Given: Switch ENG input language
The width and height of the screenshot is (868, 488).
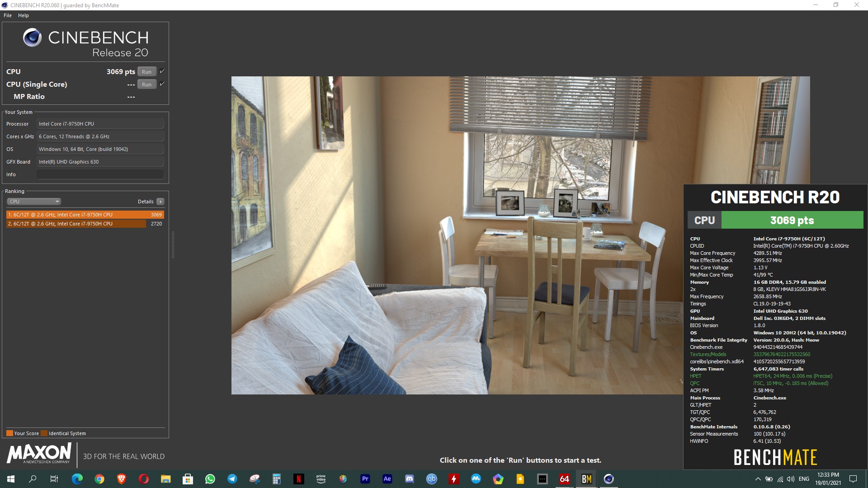Looking at the screenshot, I should (x=804, y=479).
